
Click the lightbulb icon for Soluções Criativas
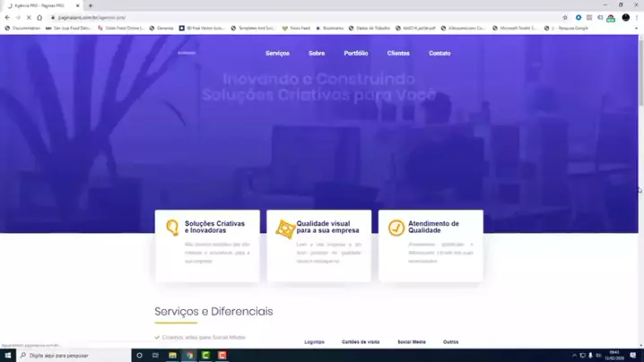tap(172, 228)
